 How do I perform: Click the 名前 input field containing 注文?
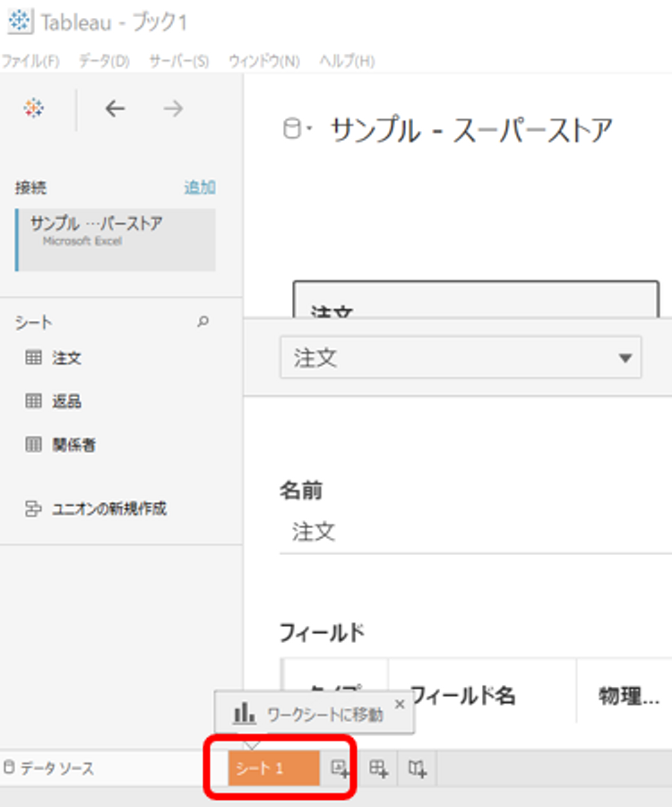tap(476, 532)
